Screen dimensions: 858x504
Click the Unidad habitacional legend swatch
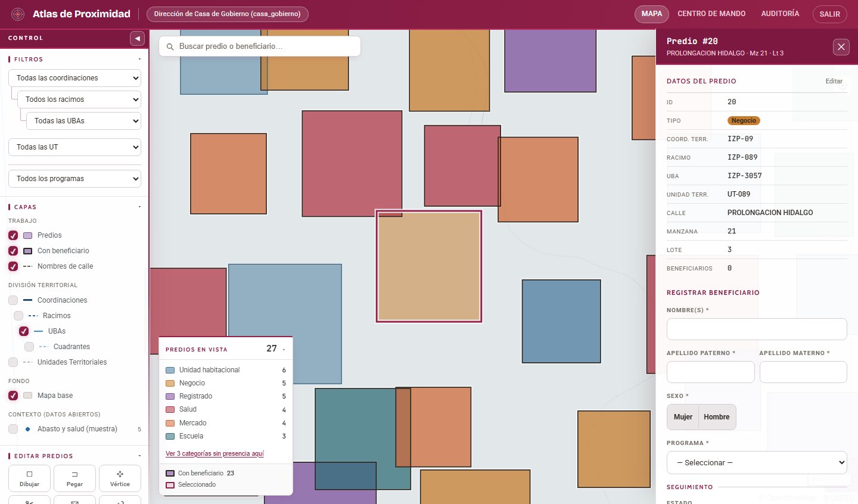[170, 370]
